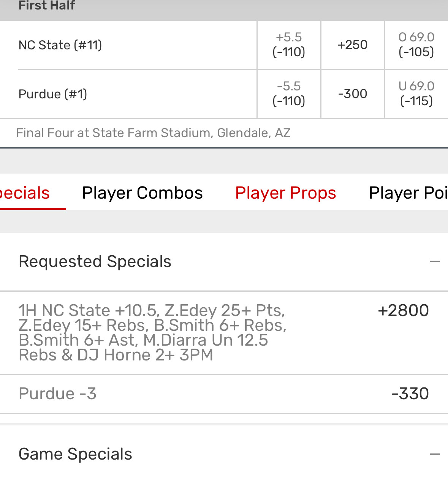This screenshot has height=482, width=448.
Task: Tap the Purdue (#1) team name
Action: 53,94
